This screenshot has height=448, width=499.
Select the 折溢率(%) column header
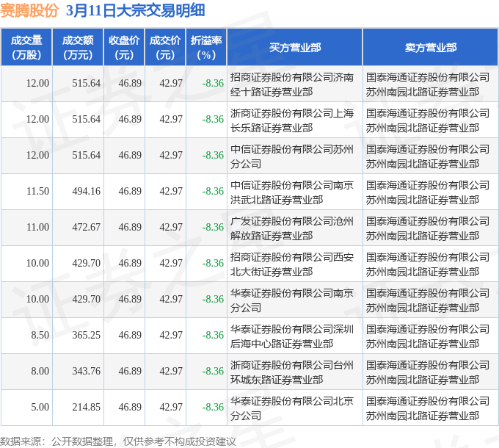206,47
